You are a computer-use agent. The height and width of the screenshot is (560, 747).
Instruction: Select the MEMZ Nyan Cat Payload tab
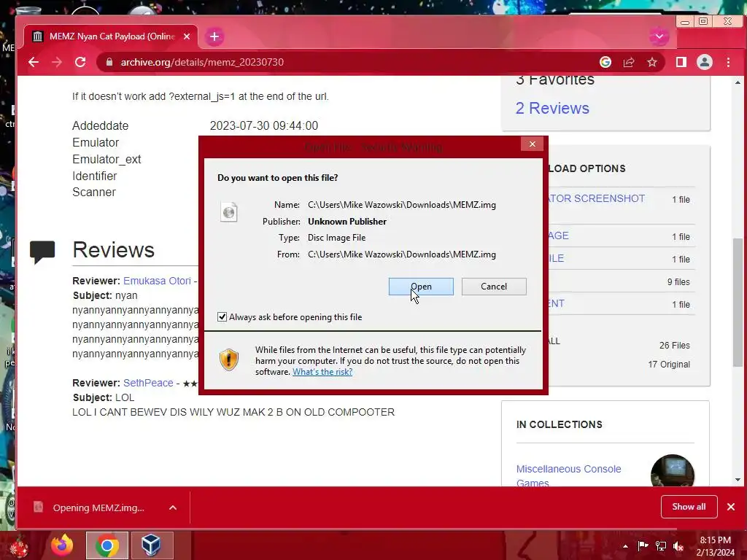pos(111,36)
